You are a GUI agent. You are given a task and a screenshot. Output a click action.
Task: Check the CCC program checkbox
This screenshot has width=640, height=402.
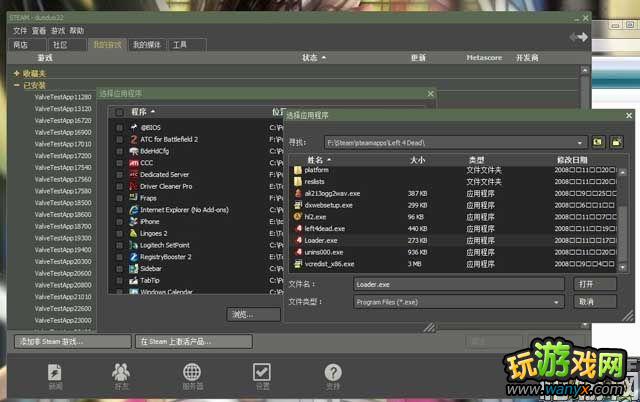(119, 163)
